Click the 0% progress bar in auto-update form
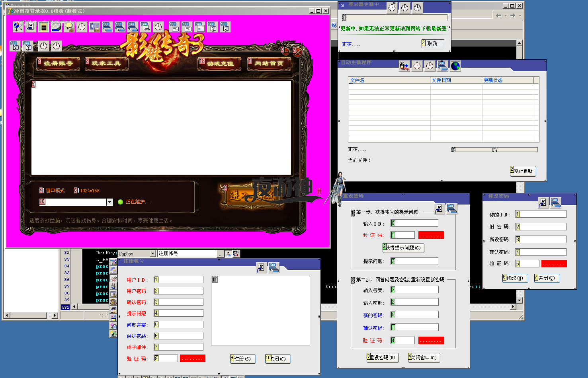588x378 pixels. coord(494,150)
